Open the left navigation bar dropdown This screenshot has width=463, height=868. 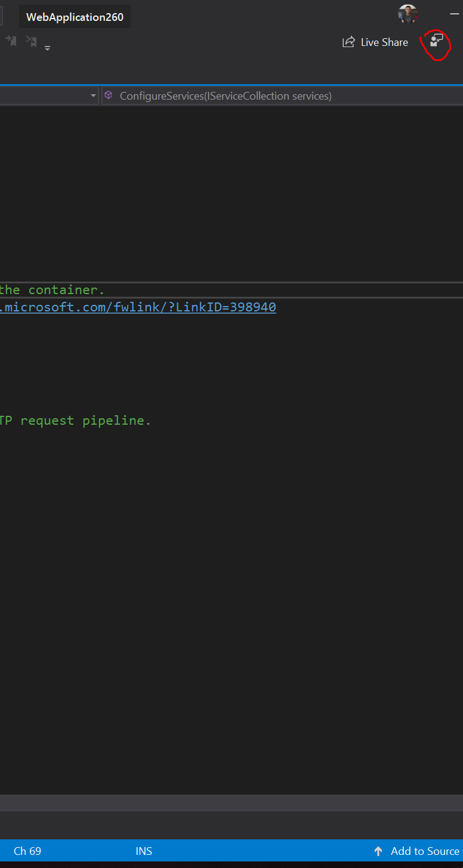point(93,95)
